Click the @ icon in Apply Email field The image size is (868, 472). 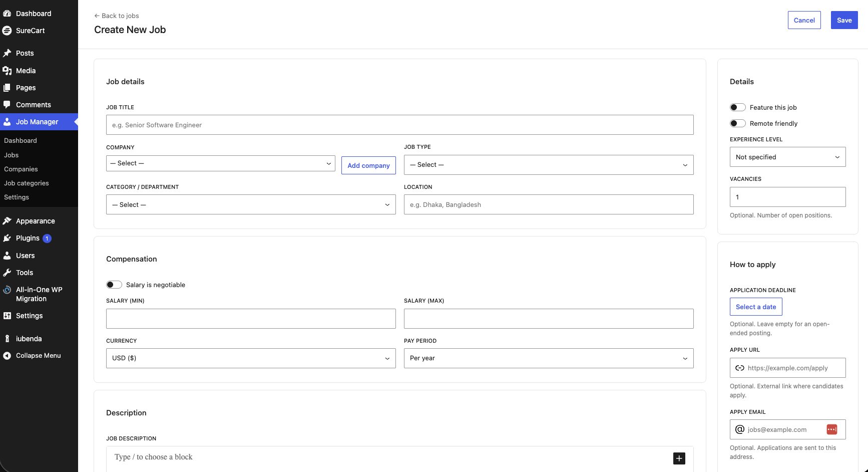[x=740, y=429]
